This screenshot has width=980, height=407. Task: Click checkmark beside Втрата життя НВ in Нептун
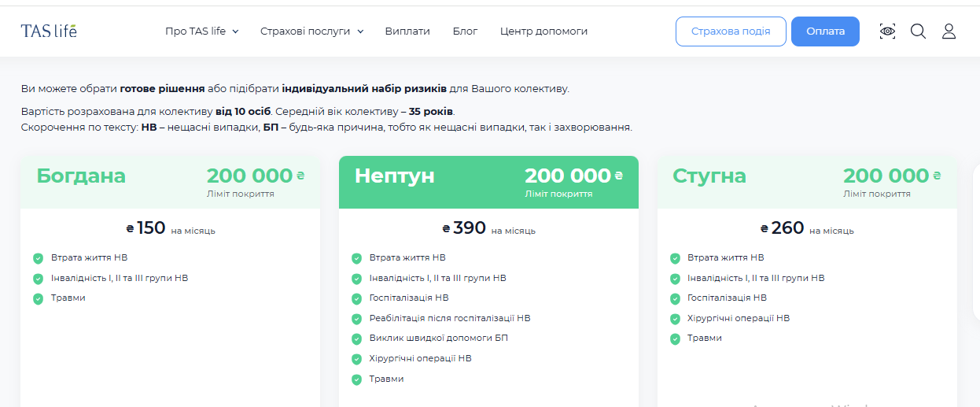[356, 258]
